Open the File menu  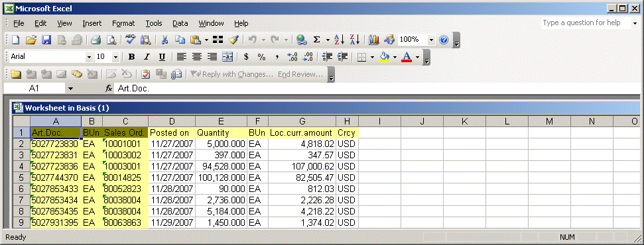tap(19, 23)
